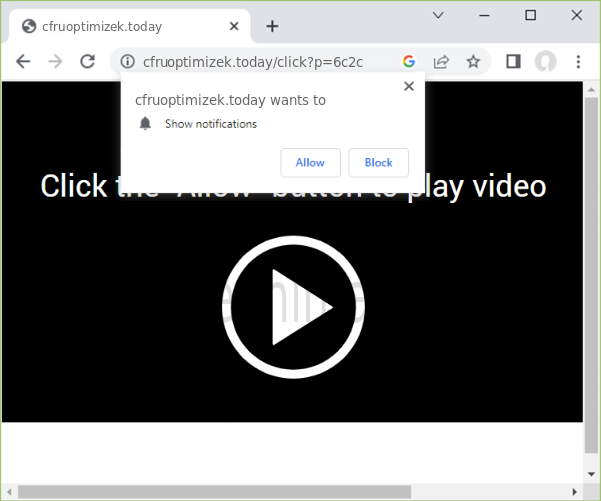Close the cfruoptimizek.today tab

[232, 26]
